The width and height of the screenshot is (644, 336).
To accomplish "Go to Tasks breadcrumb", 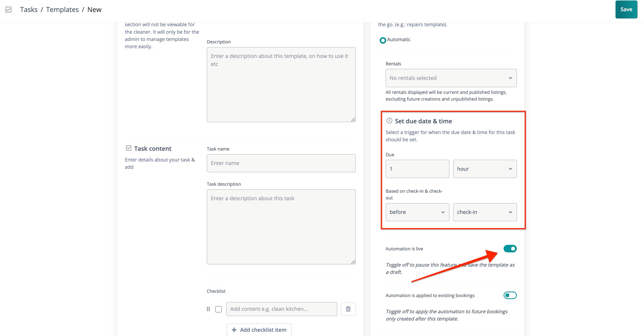I will click(x=29, y=9).
